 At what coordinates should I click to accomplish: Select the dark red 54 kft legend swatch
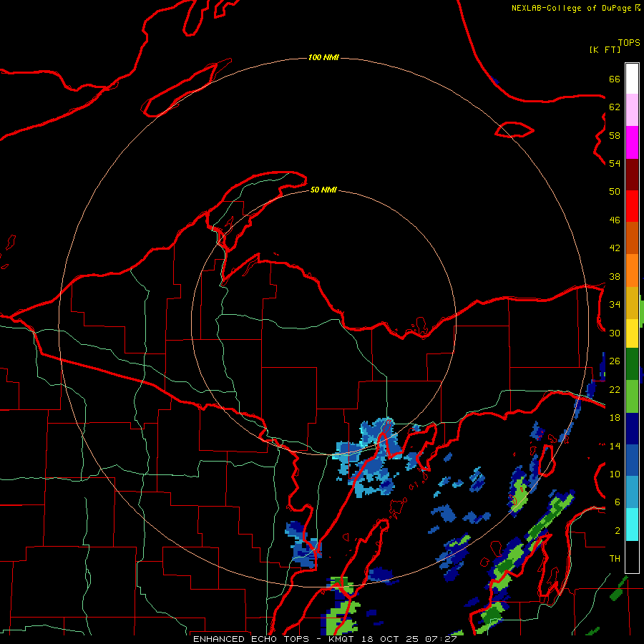(x=632, y=175)
